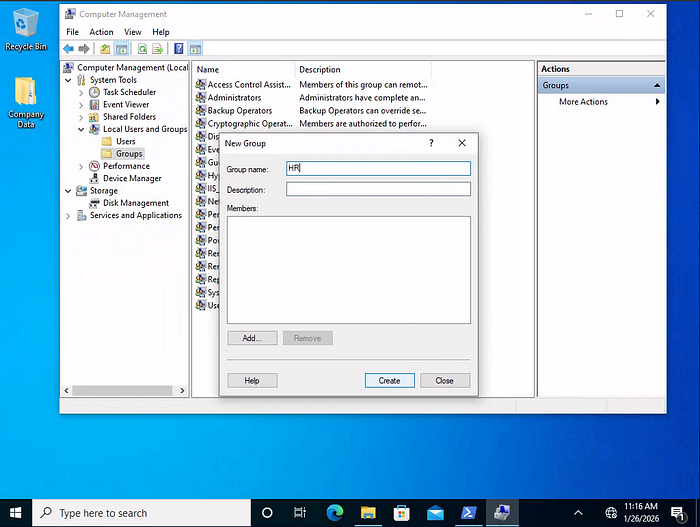Click the Export List toolbar icon
The height and width of the screenshot is (527, 700).
pyautogui.click(x=157, y=49)
